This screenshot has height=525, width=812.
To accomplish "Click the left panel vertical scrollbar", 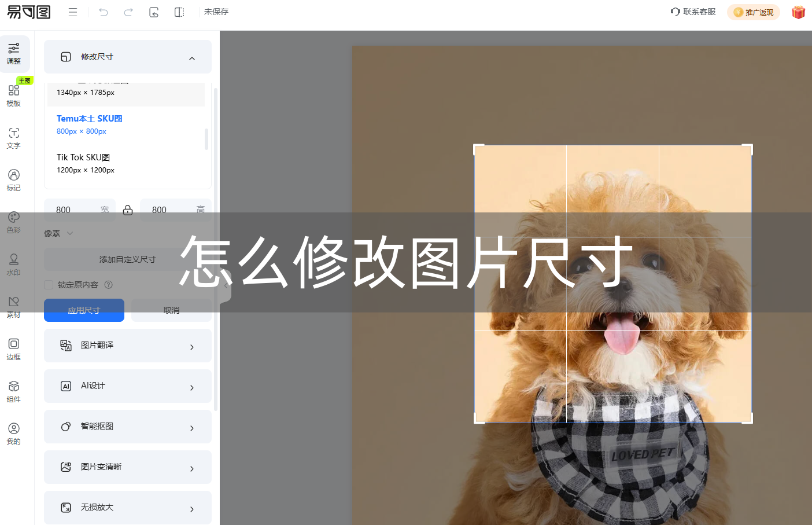I will pyautogui.click(x=216, y=249).
